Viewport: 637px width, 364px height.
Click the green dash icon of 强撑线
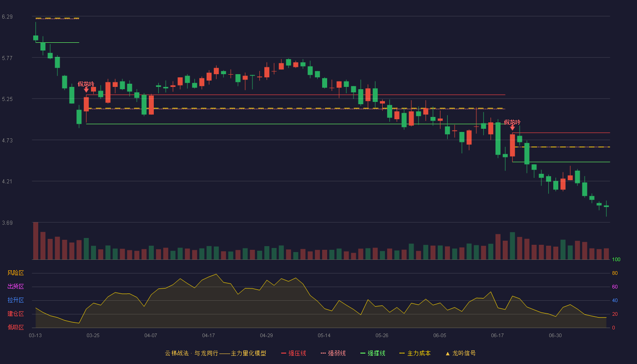363,353
